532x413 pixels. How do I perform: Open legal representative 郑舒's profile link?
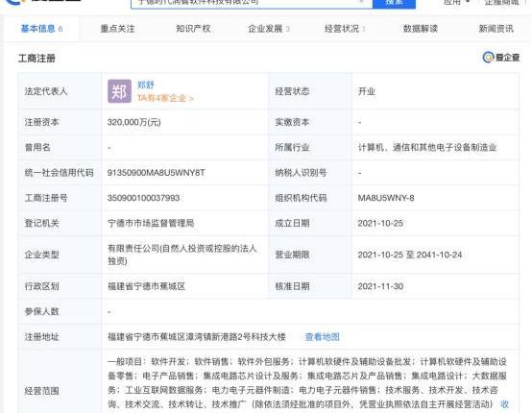pos(146,85)
